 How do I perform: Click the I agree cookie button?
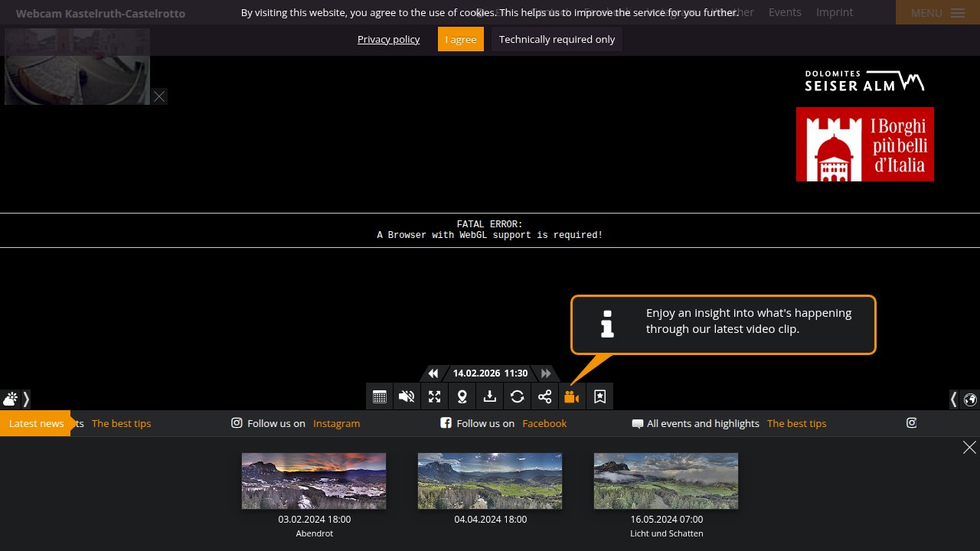pyautogui.click(x=461, y=39)
